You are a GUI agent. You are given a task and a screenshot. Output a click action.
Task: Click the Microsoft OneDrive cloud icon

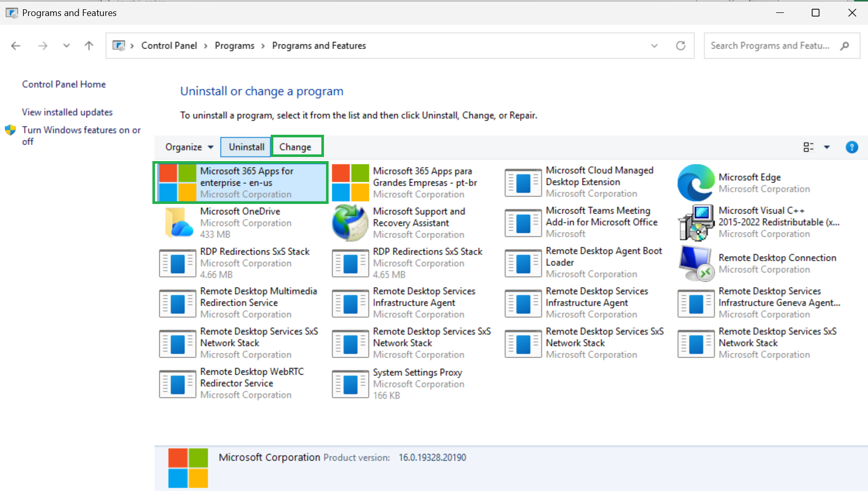178,223
